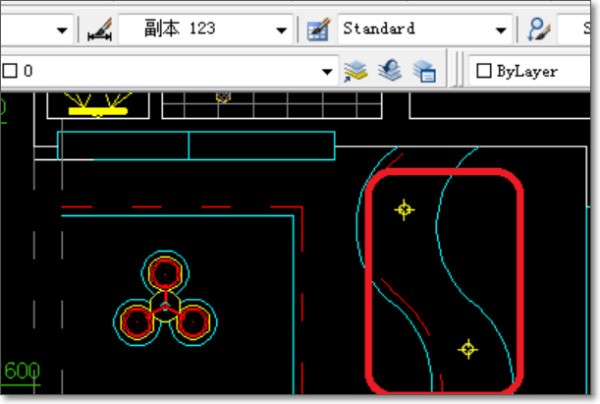Expand the 'Standard' table style dropdown
This screenshot has width=600, height=404.
tap(504, 29)
